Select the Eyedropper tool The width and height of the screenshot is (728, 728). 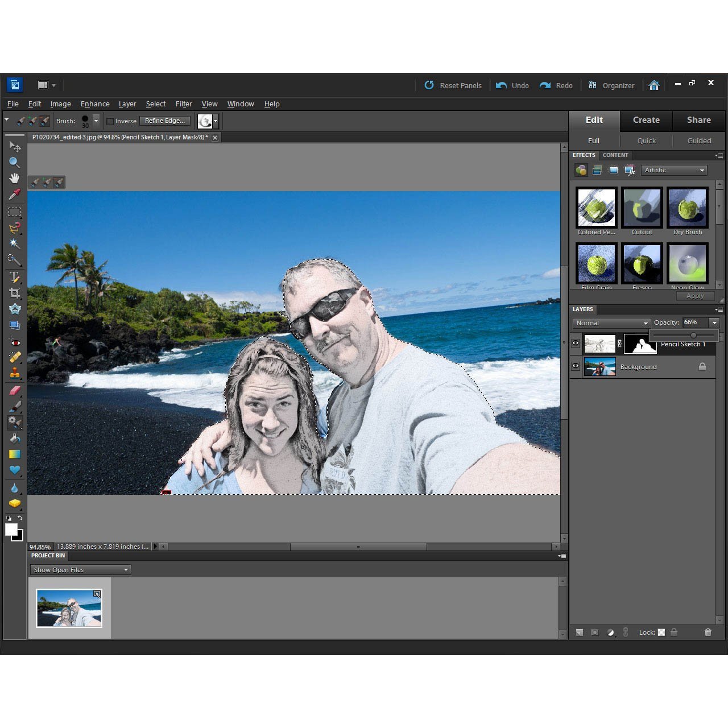[15, 195]
